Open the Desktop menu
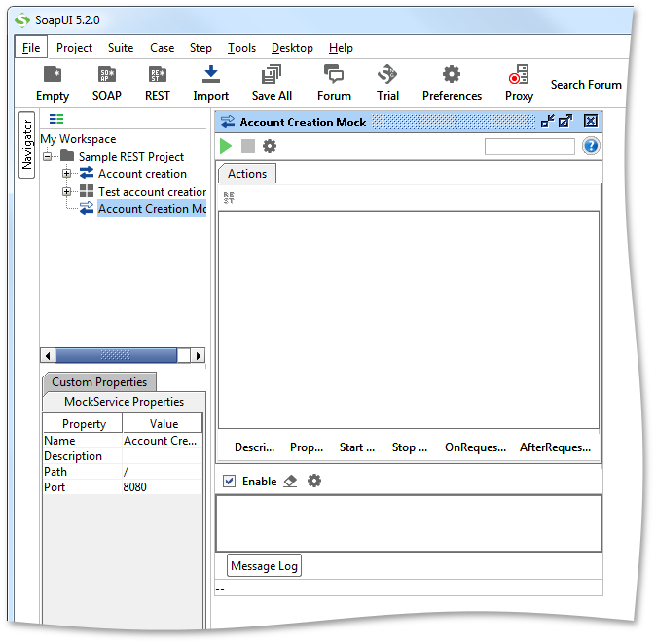 click(x=292, y=48)
